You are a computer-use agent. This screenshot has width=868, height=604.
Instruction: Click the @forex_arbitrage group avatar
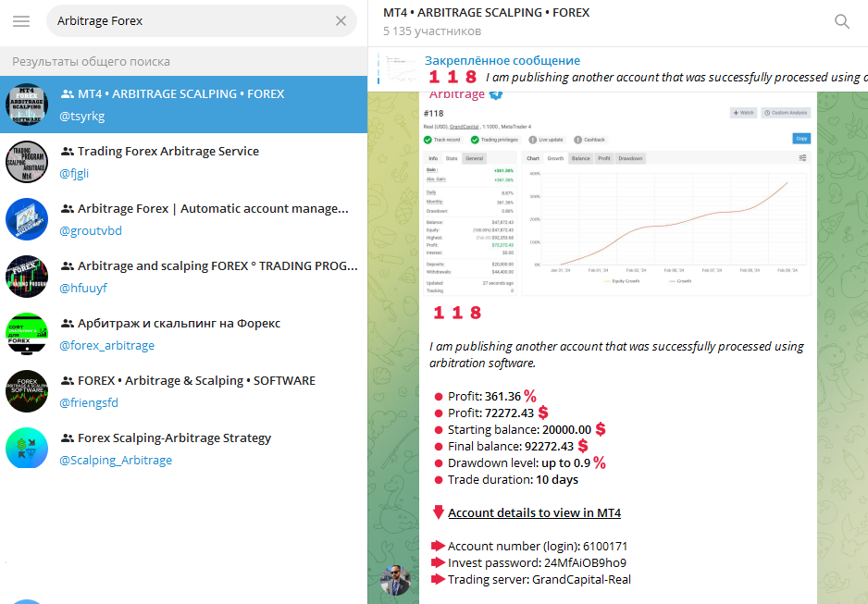(27, 334)
